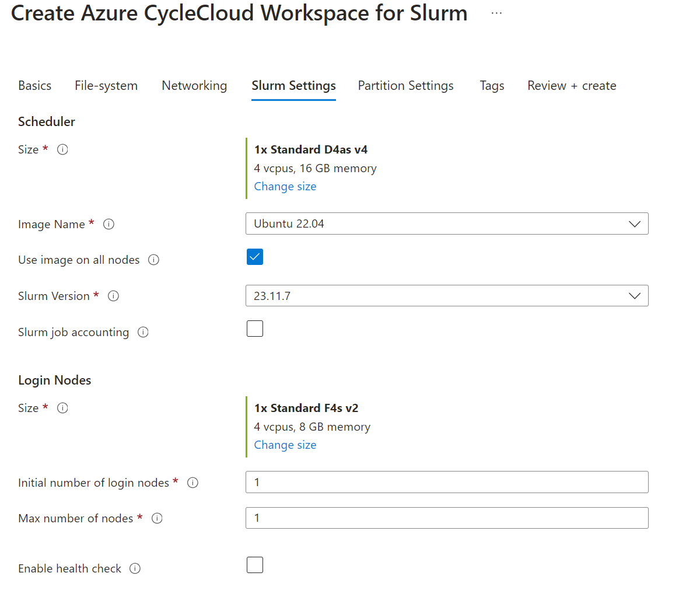Expand the Slurm Version dropdown
This screenshot has height=604, width=700.
tap(447, 296)
